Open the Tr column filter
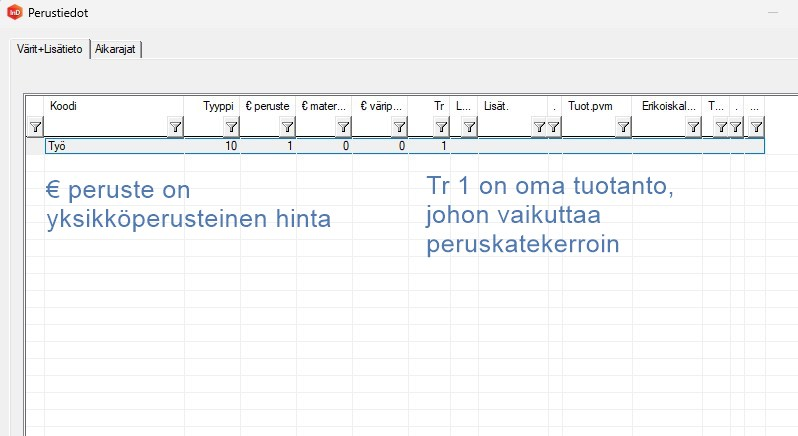This screenshot has height=436, width=798. pyautogui.click(x=442, y=127)
